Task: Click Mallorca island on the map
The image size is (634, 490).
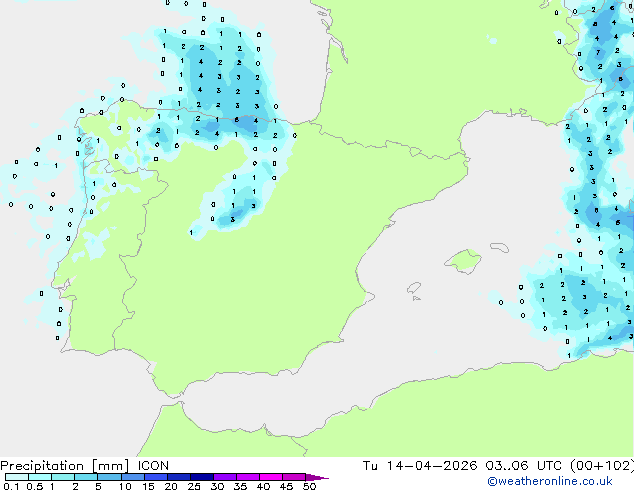Action: coord(463,261)
